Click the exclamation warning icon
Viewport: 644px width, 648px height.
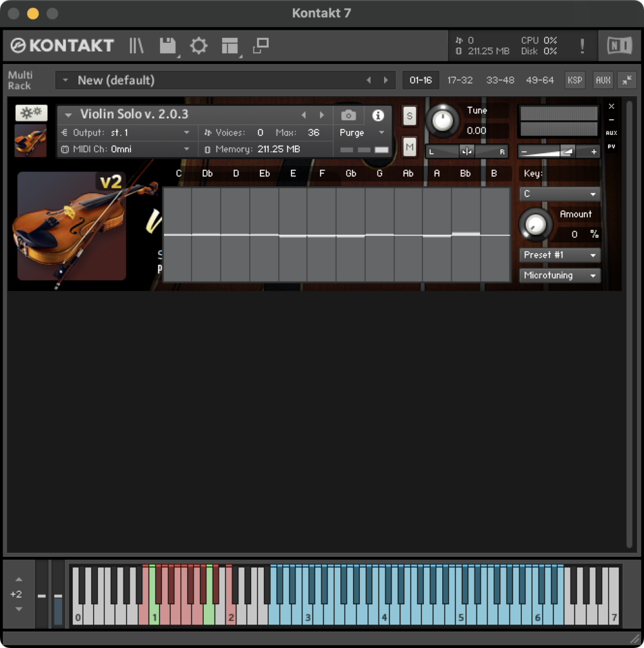tap(582, 46)
